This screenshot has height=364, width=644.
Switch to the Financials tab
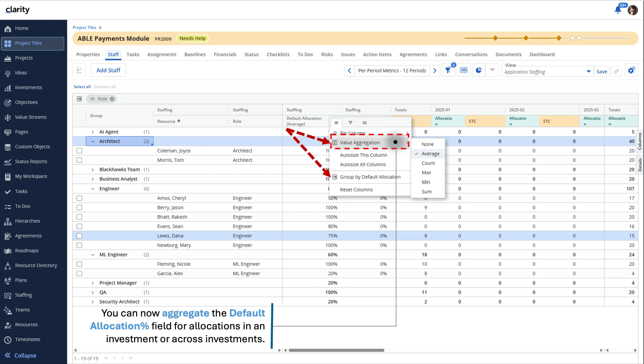click(225, 54)
